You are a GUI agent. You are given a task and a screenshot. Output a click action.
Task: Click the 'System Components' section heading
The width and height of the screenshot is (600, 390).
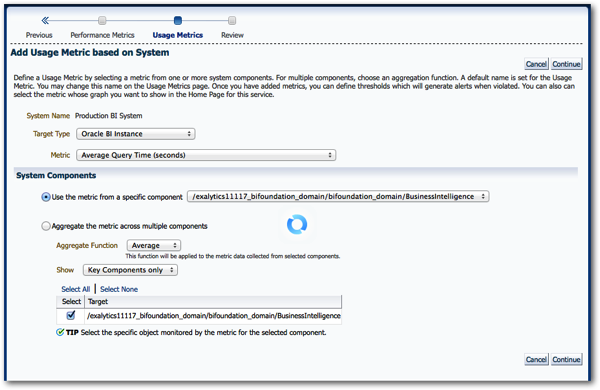56,175
